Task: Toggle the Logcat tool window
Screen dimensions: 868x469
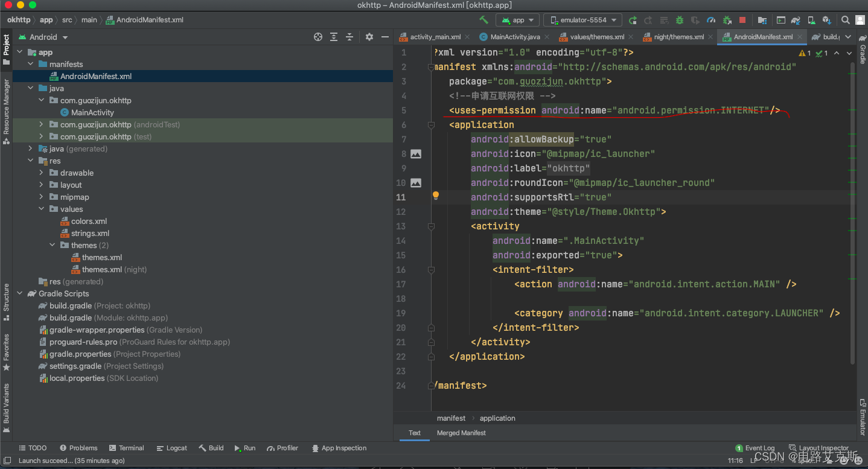Action: tap(172, 448)
